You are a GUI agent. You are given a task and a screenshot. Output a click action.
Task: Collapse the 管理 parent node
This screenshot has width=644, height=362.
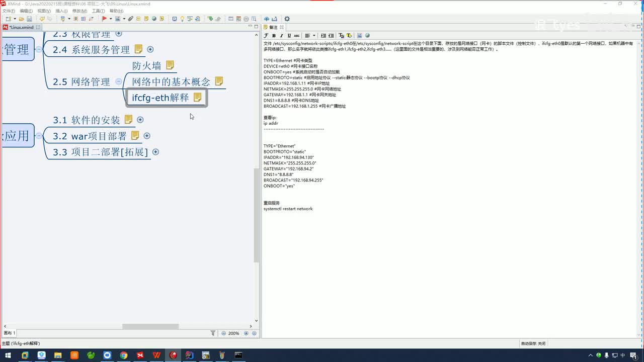tap(39, 49)
